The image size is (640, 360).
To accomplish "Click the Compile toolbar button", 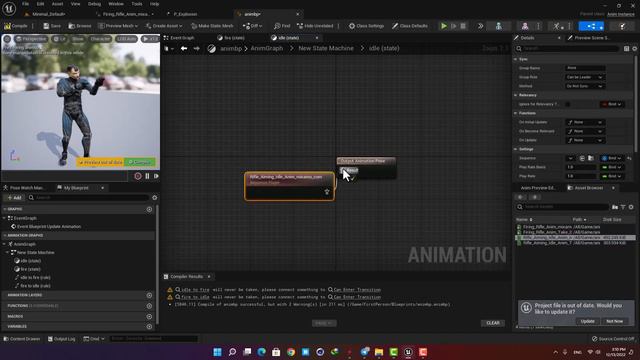I will pos(16,26).
